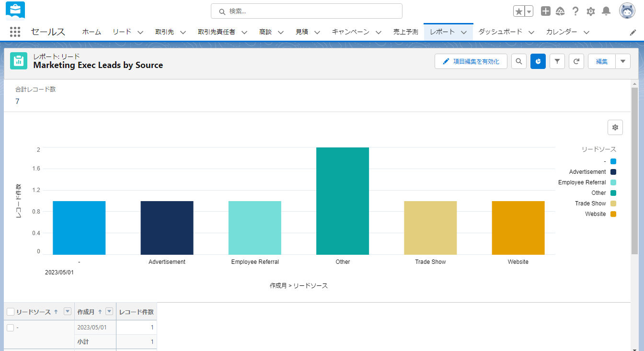The image size is (644, 351).
Task: Click the 検索 search input field
Action: [x=307, y=11]
